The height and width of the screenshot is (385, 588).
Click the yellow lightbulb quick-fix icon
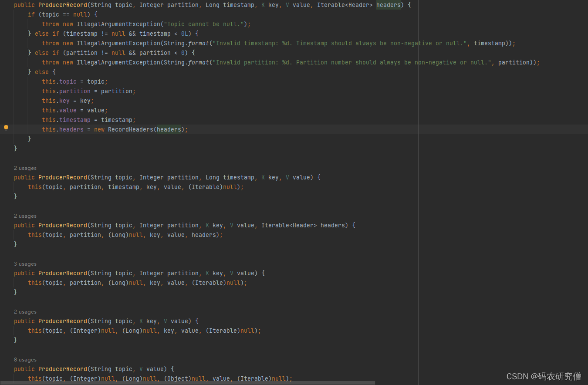tap(6, 128)
